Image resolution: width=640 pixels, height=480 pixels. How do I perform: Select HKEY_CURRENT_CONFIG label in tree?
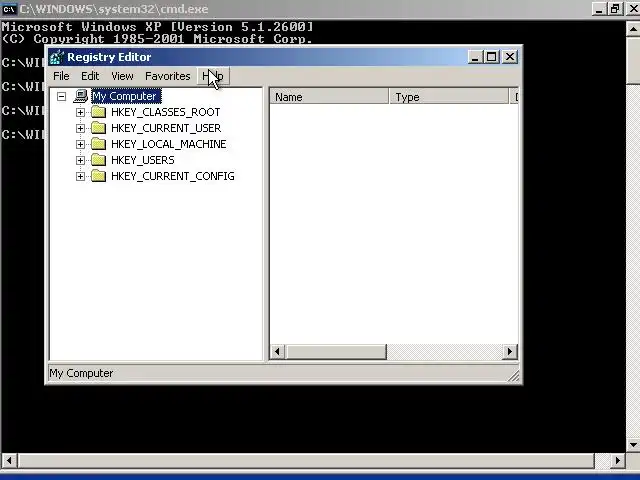173,176
